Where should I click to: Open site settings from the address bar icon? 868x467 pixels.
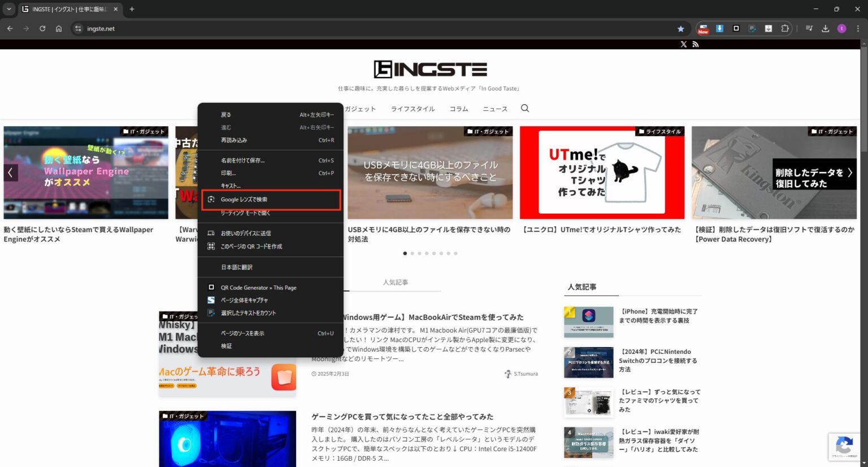pos(77,28)
